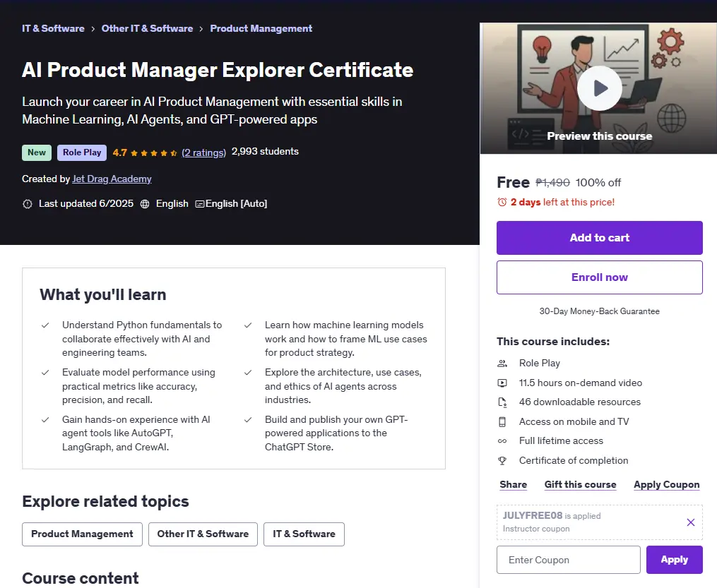Click checkmark beside Build and publish GPT
717x588 pixels.
pyautogui.click(x=248, y=419)
